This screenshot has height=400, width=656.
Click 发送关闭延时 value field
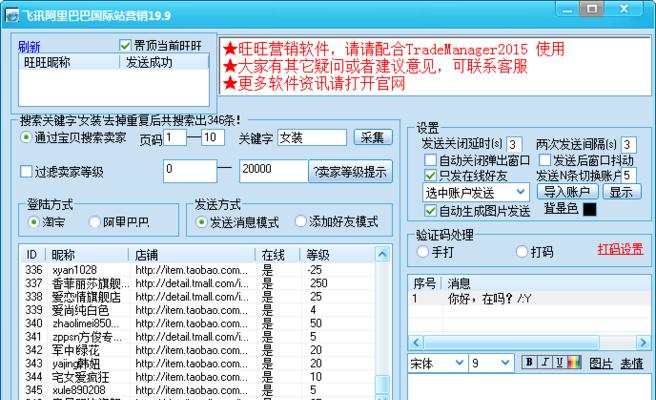(x=514, y=145)
